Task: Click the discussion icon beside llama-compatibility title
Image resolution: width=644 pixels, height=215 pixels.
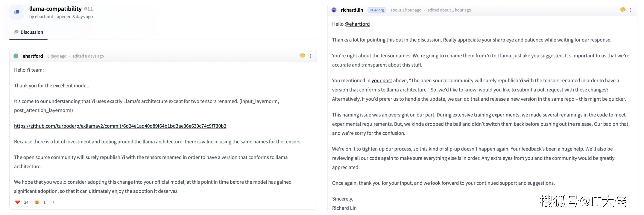Action: 17,12
